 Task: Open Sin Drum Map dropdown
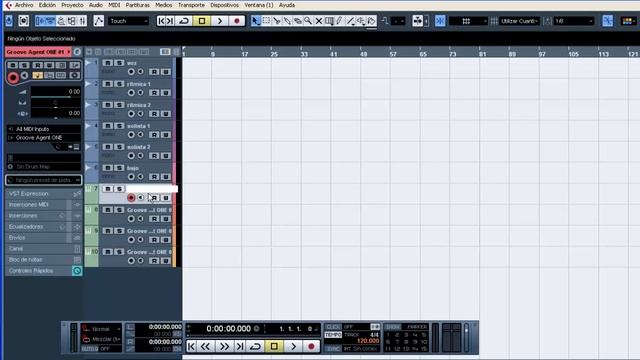pyautogui.click(x=44, y=167)
